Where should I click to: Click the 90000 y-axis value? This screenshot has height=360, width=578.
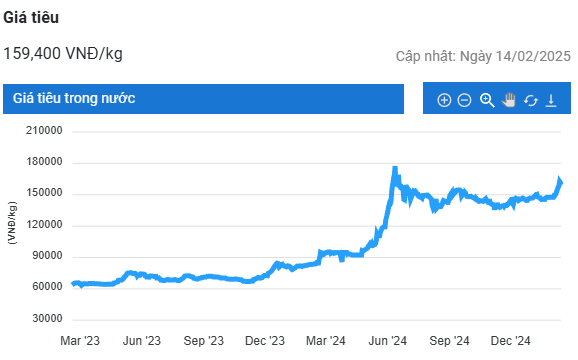point(47,255)
